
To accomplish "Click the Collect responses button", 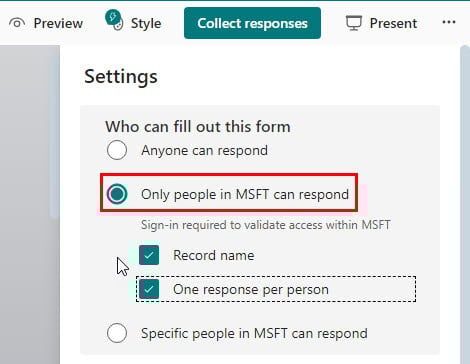I will click(252, 23).
